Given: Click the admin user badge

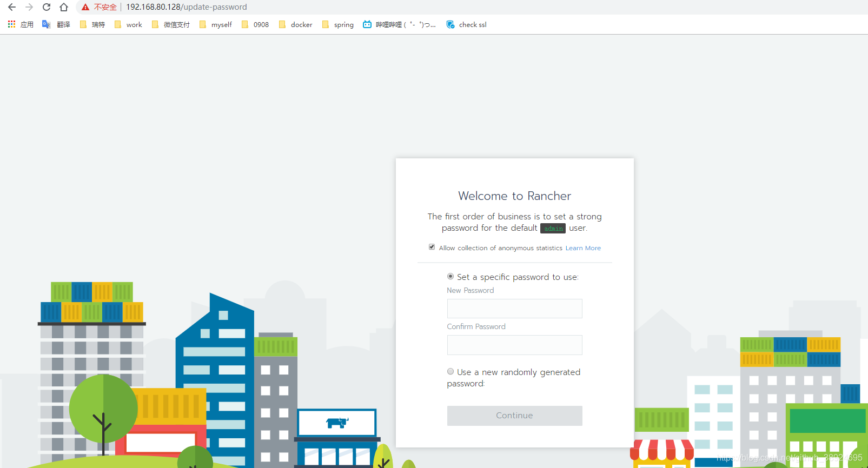Looking at the screenshot, I should point(553,229).
